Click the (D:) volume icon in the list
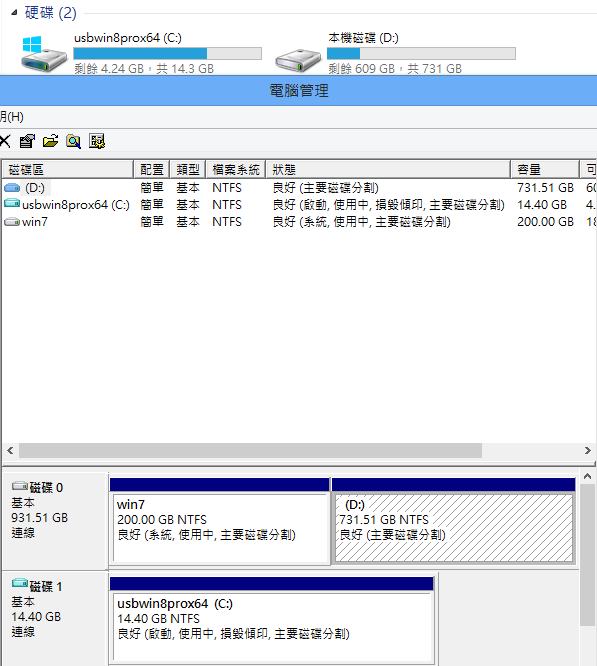This screenshot has height=666, width=597. (12, 188)
